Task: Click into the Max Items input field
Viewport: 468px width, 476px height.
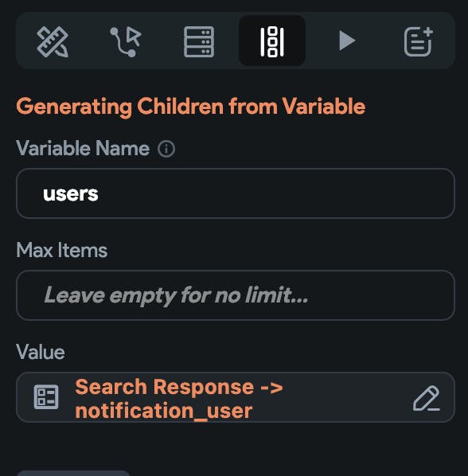Action: pyautogui.click(x=236, y=295)
